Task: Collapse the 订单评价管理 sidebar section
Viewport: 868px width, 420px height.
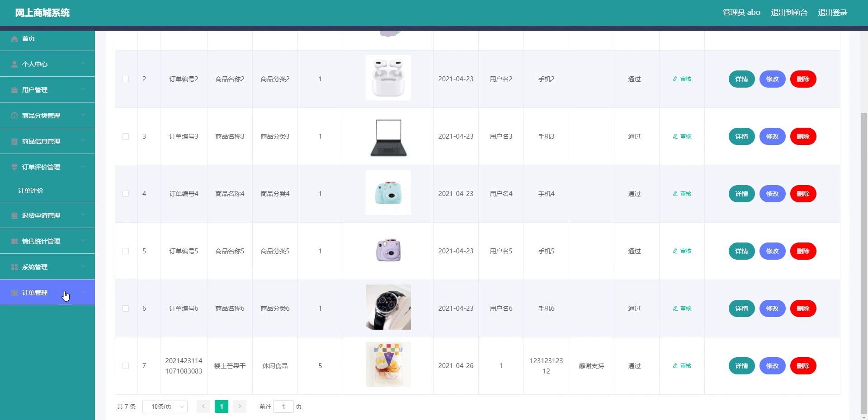Action: (47, 167)
